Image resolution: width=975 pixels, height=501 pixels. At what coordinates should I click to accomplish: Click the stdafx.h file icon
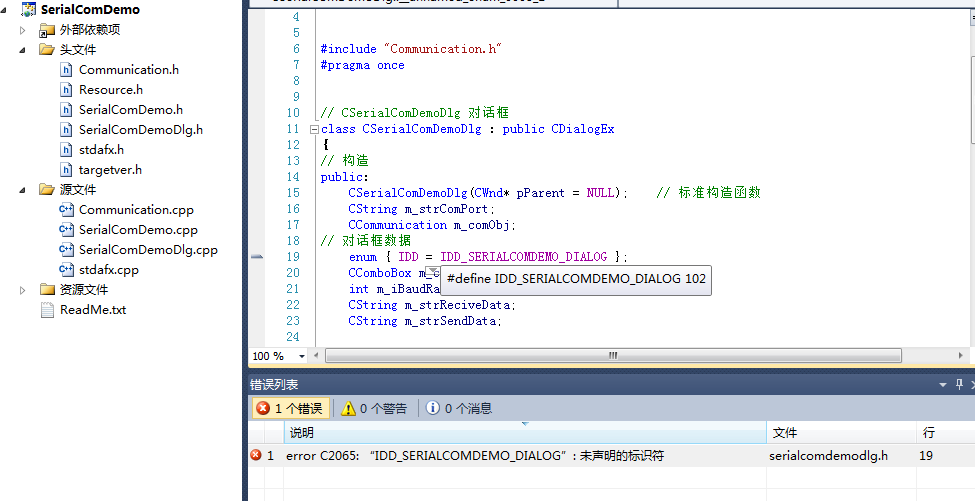(66, 150)
